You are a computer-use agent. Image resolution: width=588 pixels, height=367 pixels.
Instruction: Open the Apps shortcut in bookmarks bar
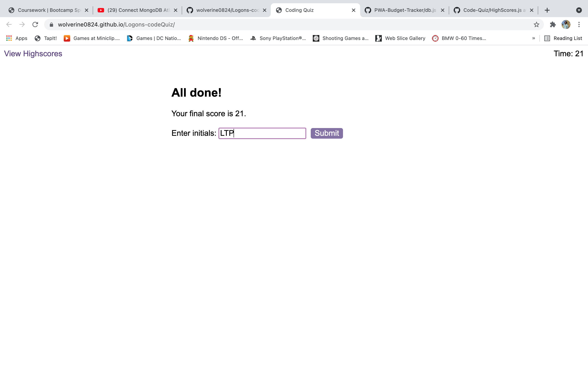[17, 38]
